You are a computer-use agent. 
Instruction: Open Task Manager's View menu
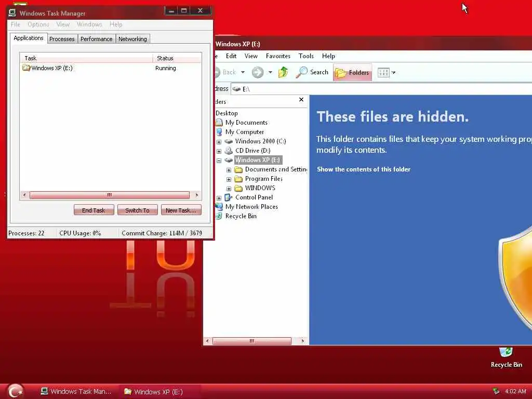pos(63,24)
